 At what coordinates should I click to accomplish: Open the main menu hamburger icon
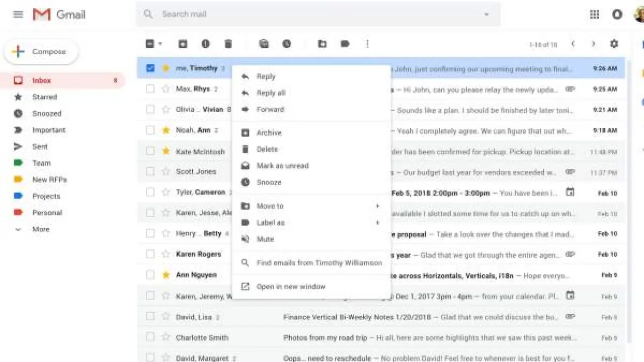18,15
